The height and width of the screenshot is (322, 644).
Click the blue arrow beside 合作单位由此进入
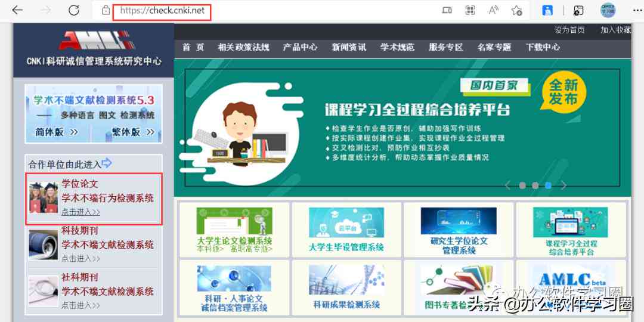pyautogui.click(x=107, y=163)
